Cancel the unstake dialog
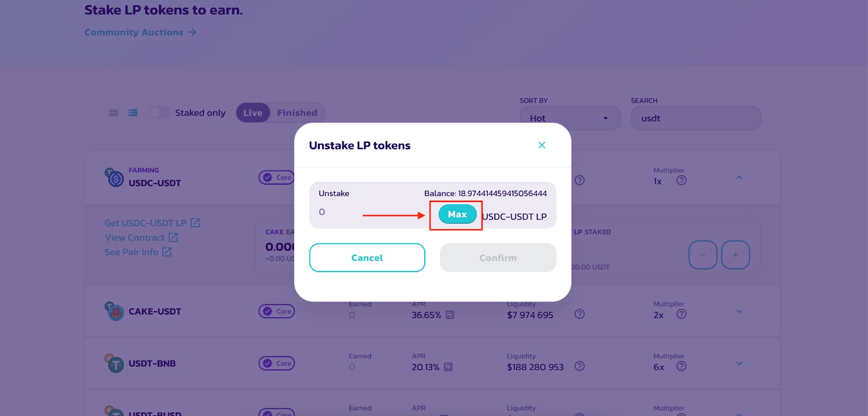This screenshot has height=416, width=868. tap(367, 257)
